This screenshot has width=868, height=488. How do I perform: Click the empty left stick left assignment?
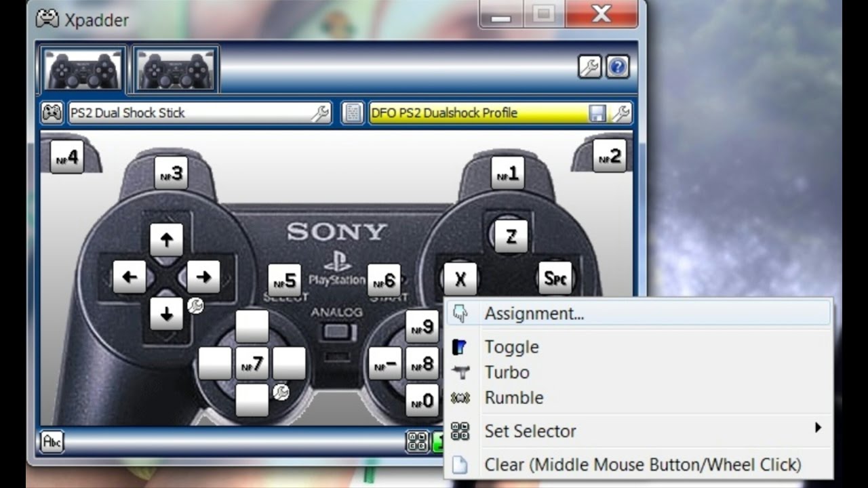[215, 364]
